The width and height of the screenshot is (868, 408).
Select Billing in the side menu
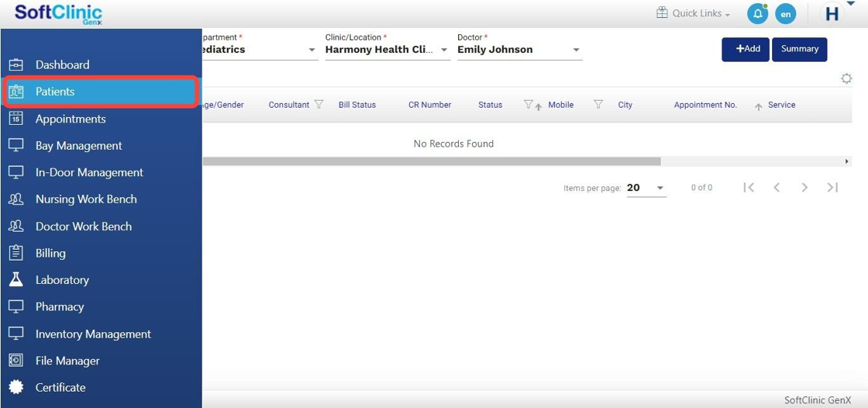[x=50, y=253]
